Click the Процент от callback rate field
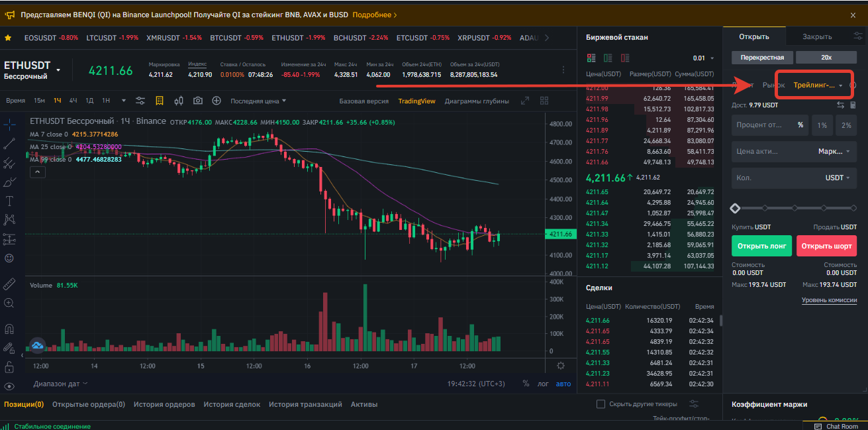The image size is (868, 430). (x=770, y=125)
